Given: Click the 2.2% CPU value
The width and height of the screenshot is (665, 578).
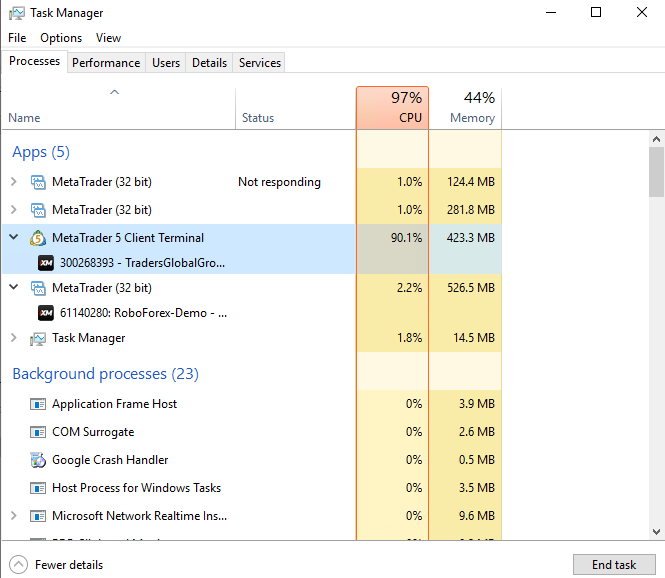Looking at the screenshot, I should pyautogui.click(x=409, y=288).
